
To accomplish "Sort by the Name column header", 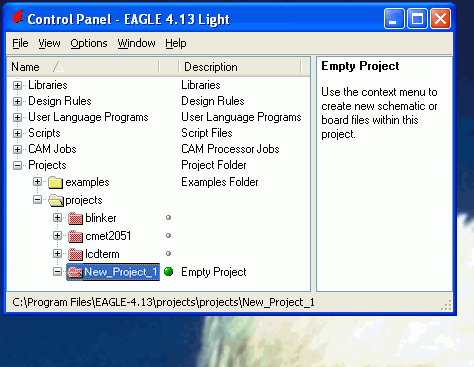I will (x=83, y=67).
